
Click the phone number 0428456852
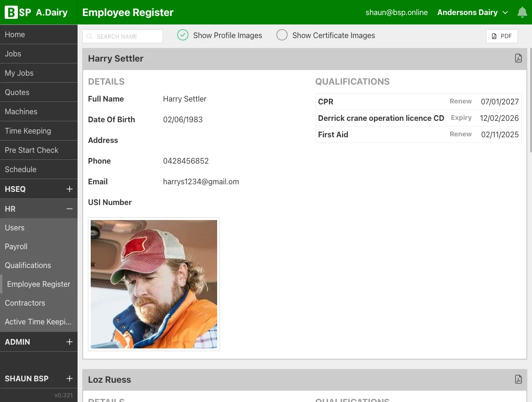tap(186, 161)
